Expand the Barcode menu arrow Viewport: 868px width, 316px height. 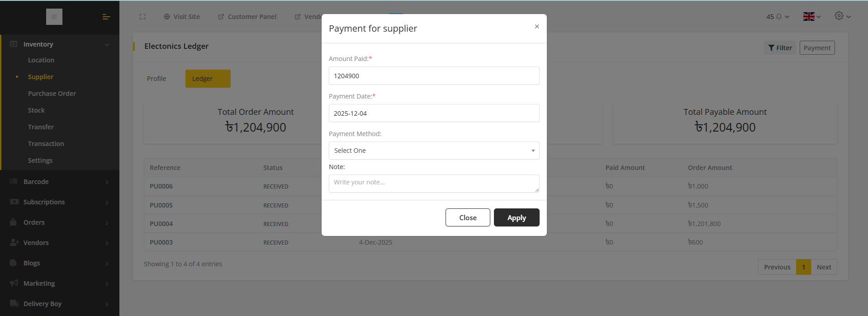tap(107, 182)
